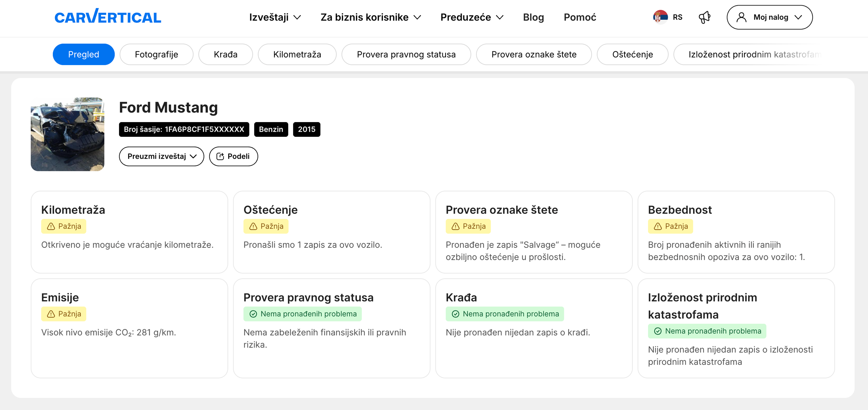868x410 pixels.
Task: Click the green checkmark icon under Krađa card
Action: click(455, 314)
